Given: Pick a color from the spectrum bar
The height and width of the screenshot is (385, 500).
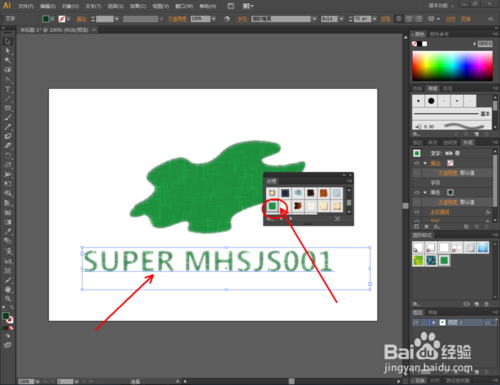Looking at the screenshot, I should coord(452,66).
